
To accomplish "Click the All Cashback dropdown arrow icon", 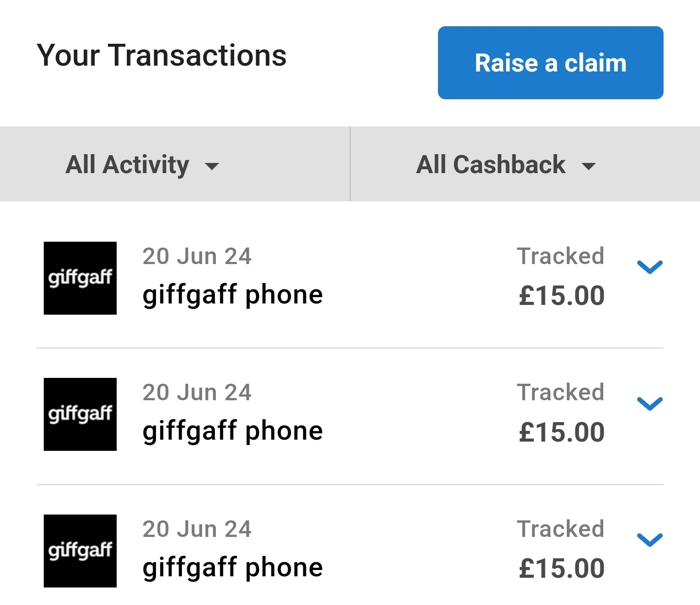I will [589, 166].
